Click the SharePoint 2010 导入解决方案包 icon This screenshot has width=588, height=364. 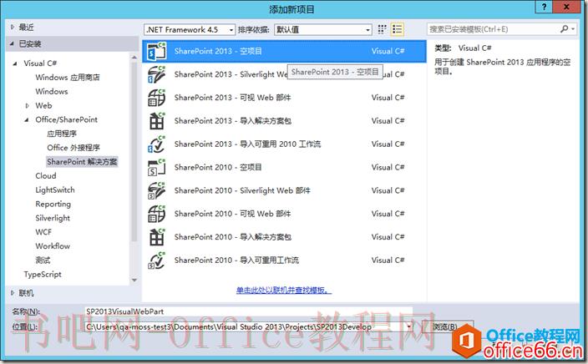157,237
